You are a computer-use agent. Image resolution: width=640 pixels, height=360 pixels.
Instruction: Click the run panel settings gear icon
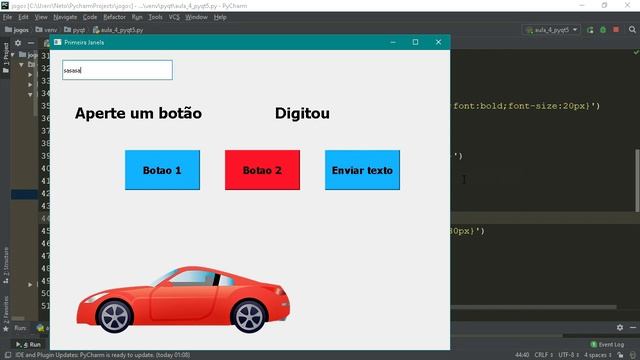(x=620, y=327)
